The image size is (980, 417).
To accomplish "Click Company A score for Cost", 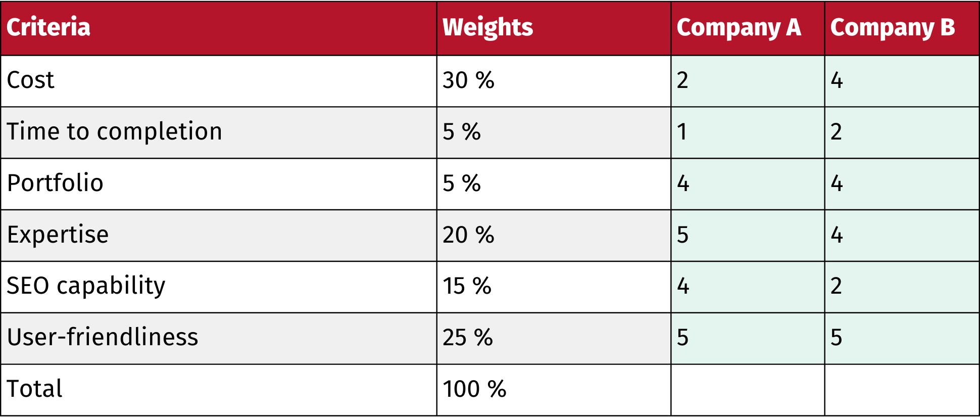I will click(748, 81).
